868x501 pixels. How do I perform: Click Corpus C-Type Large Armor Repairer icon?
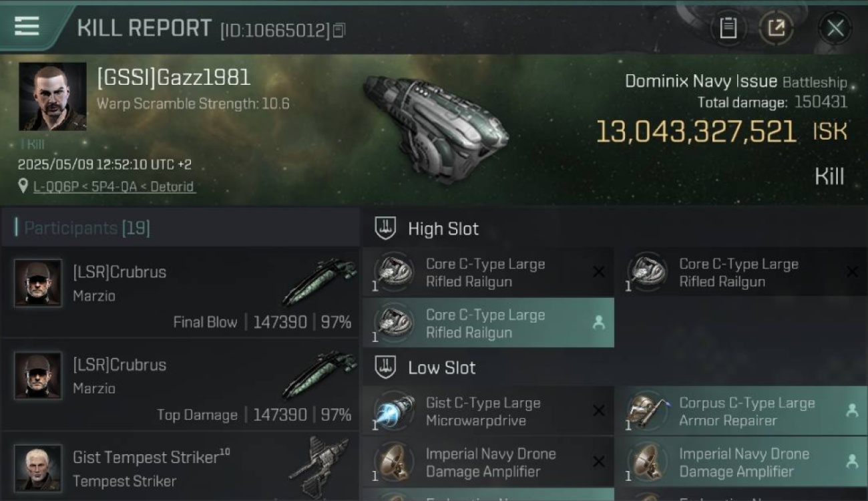point(648,411)
